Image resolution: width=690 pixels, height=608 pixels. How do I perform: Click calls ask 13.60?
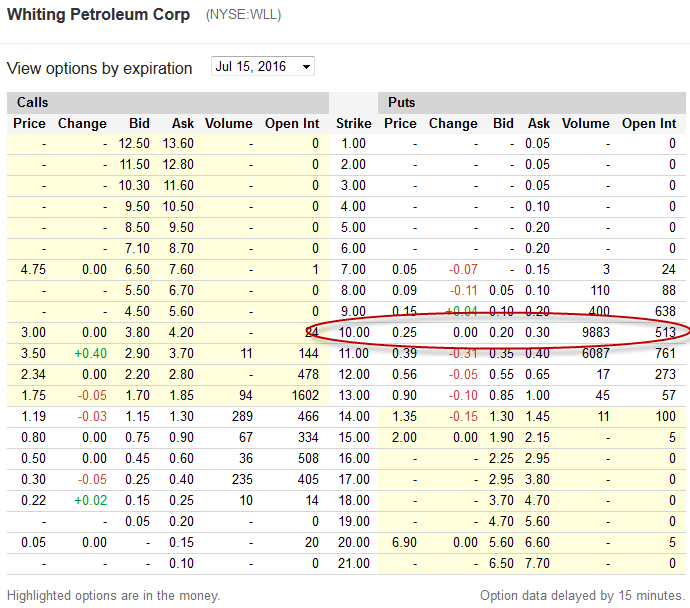pyautogui.click(x=178, y=143)
